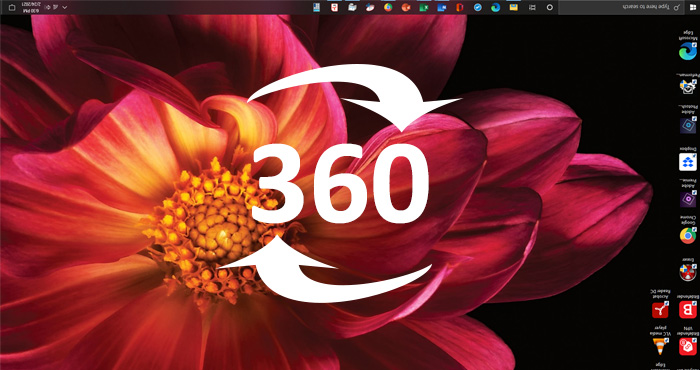Viewport: 700px width, 370px height.
Task: Click the Cortana circle on the taskbar
Action: click(550, 7)
